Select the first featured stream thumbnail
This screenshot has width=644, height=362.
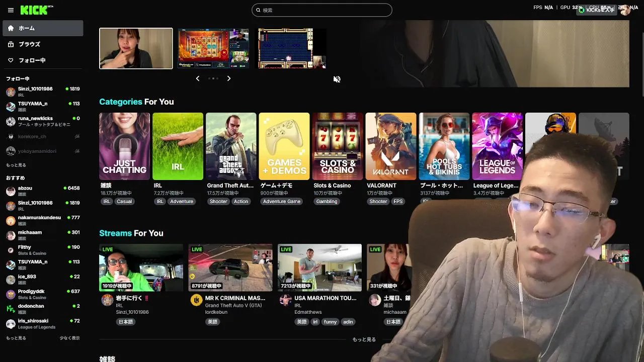coord(136,48)
